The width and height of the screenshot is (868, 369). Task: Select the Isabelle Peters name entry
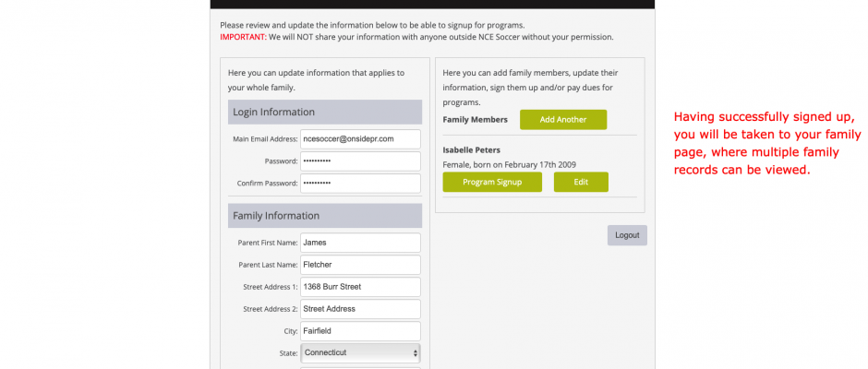[x=470, y=150]
